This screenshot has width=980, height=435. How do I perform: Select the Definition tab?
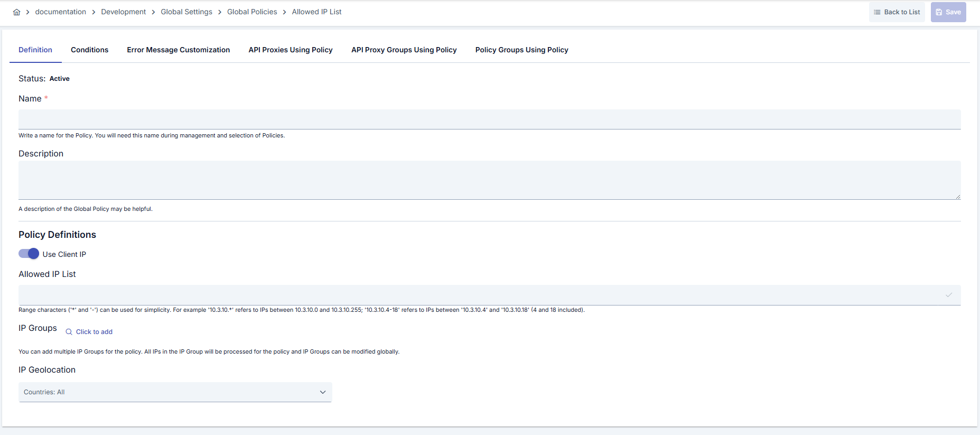35,50
